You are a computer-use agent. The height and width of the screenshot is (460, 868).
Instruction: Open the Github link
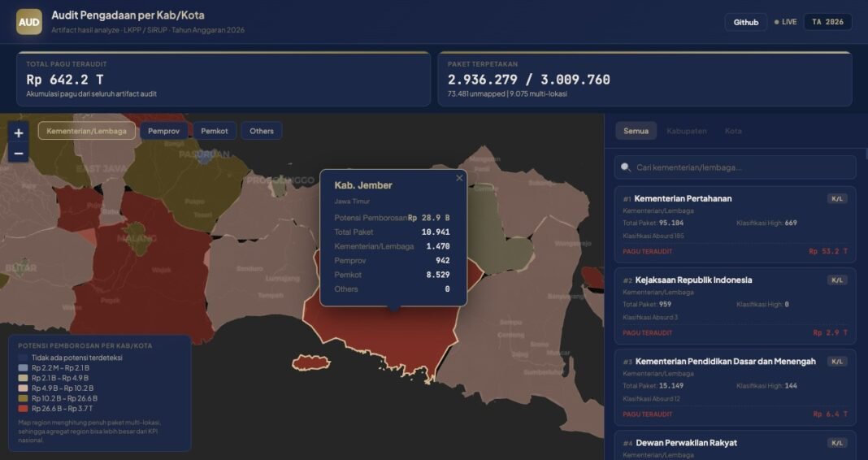coord(745,22)
